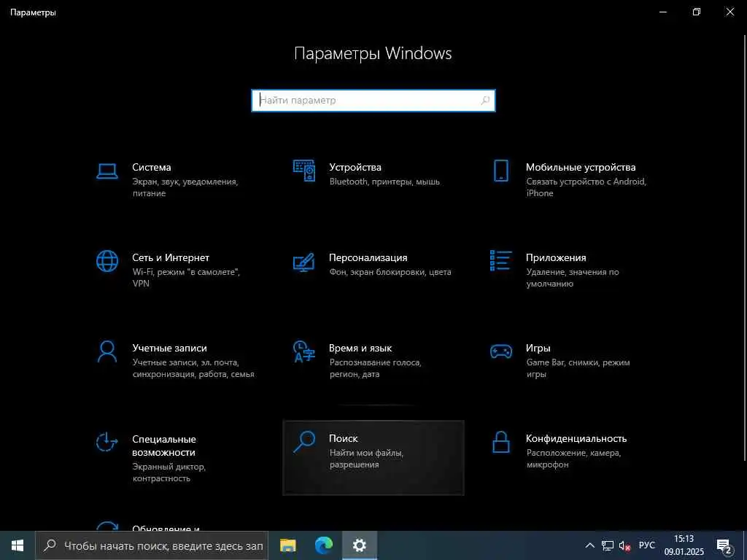Image resolution: width=747 pixels, height=560 pixels.
Task: Open the Устройства heading
Action: [x=355, y=167]
